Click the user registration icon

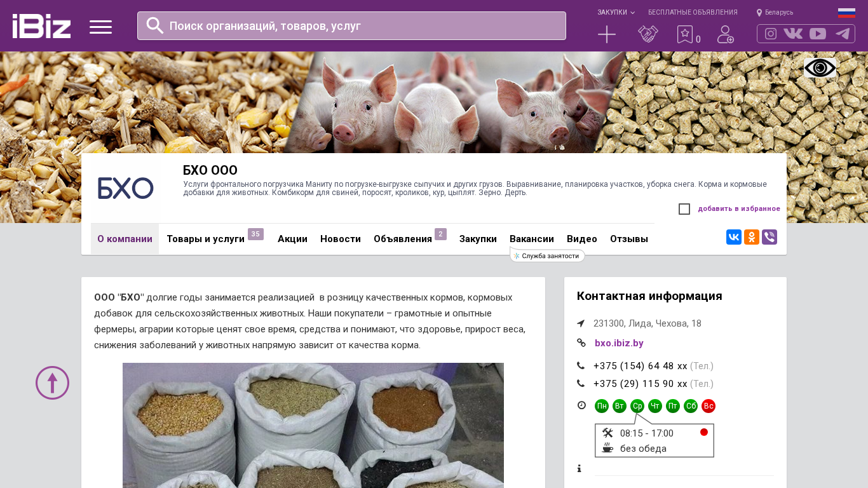726,34
